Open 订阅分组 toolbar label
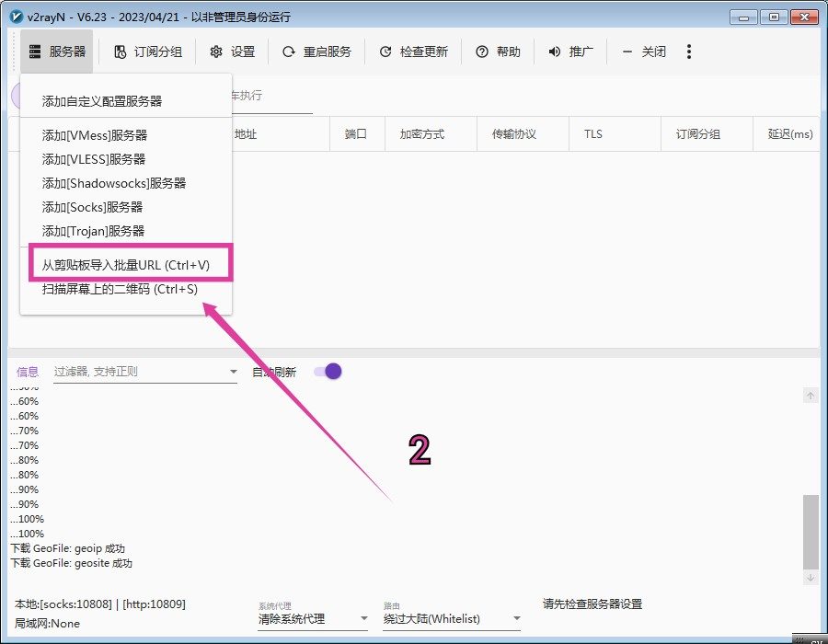 (158, 52)
